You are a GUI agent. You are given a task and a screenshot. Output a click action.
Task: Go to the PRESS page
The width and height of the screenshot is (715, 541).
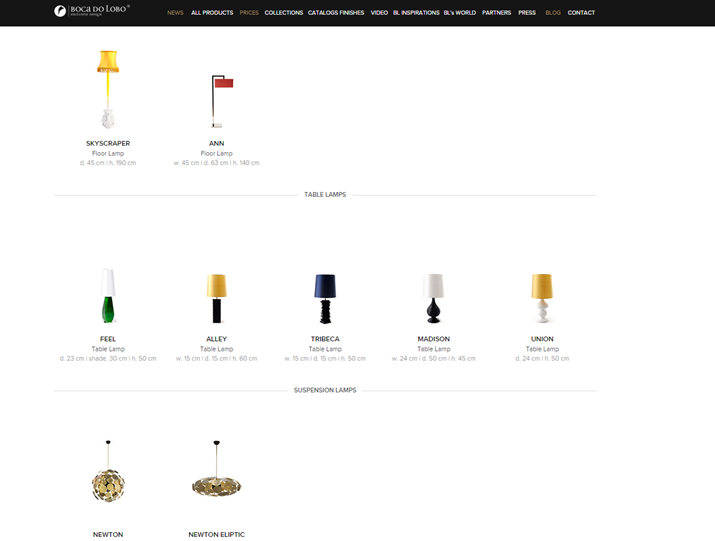[527, 13]
